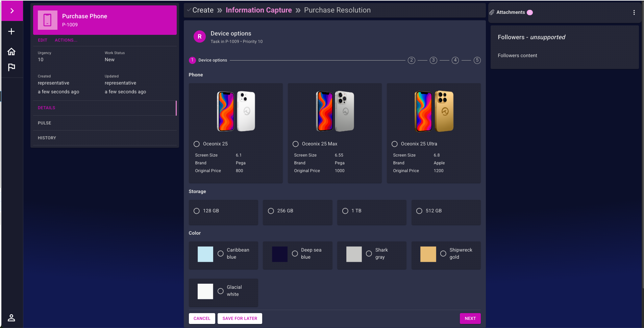Jump to step 3 in progress stepper

433,61
